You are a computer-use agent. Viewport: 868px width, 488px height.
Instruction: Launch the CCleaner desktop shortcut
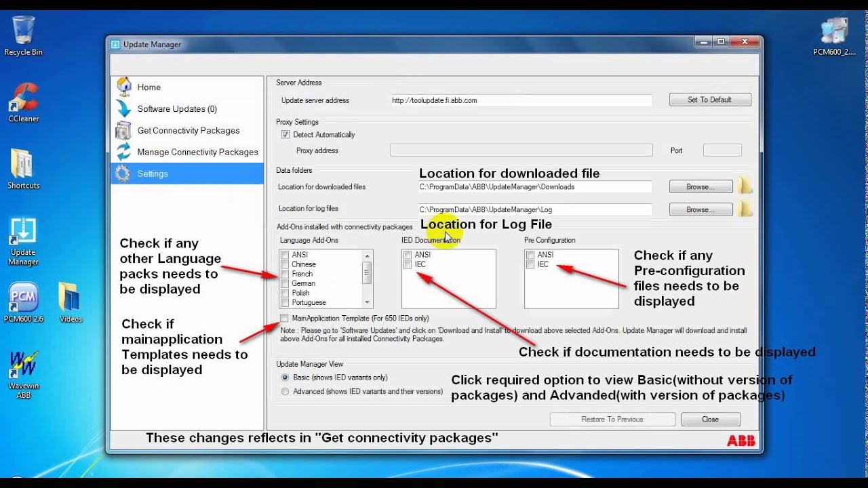pos(23,103)
